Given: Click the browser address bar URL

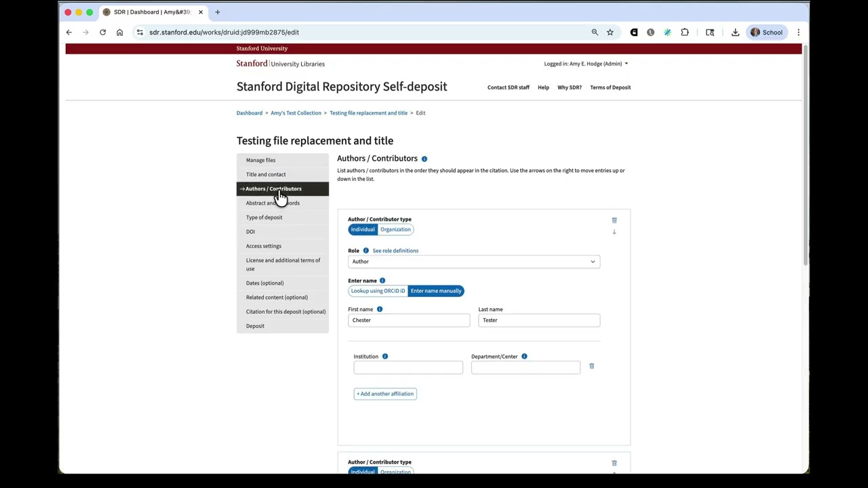Looking at the screenshot, I should pos(224,33).
